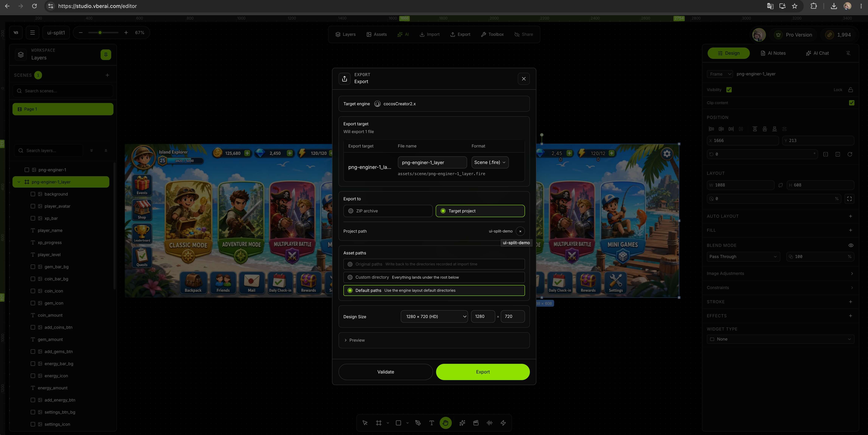Click the zoom out minus icon
This screenshot has height=435, width=868.
[x=81, y=33]
